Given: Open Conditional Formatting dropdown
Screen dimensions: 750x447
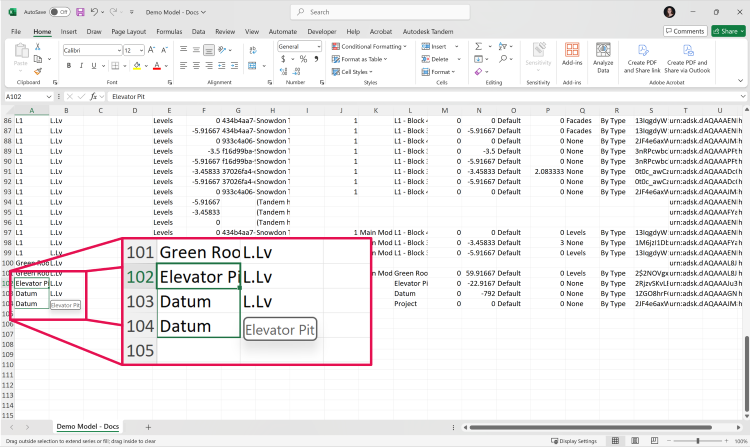Looking at the screenshot, I should click(x=369, y=46).
